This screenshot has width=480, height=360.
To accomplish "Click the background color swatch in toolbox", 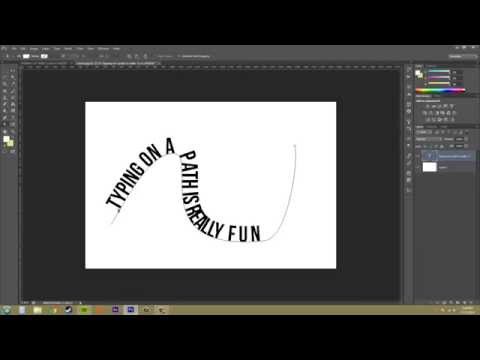I will pos(10,143).
